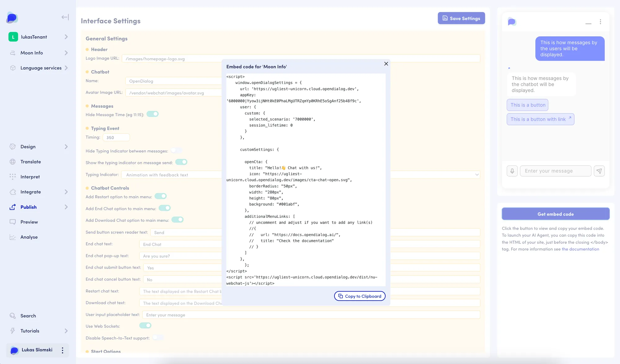Viewport: 620px width, 364px height.
Task: Toggle Disable Speech-to-Text support switch
Action: tap(158, 338)
